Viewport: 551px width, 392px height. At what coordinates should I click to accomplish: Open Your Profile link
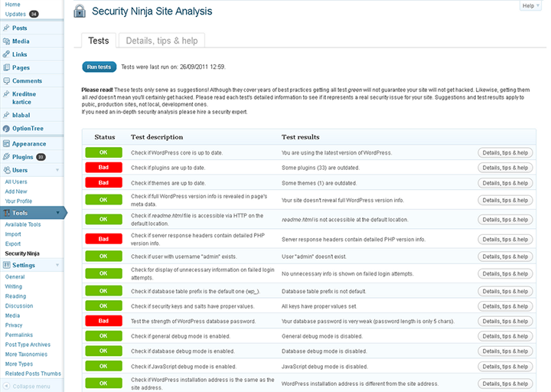18,201
